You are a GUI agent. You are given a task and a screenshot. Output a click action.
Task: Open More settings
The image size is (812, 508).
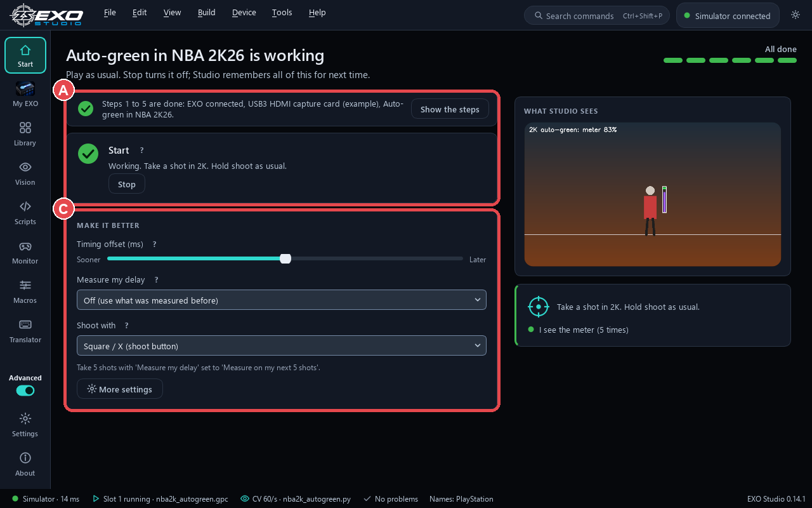click(x=120, y=389)
